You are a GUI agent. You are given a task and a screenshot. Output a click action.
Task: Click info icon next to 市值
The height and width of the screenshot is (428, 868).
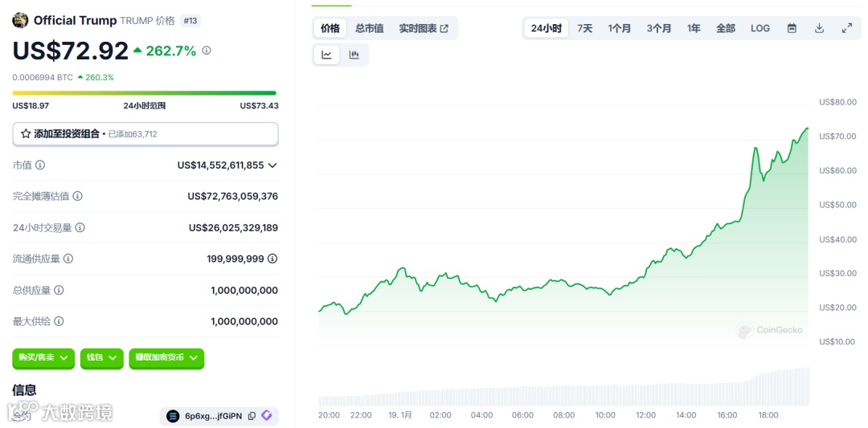pyautogui.click(x=40, y=165)
